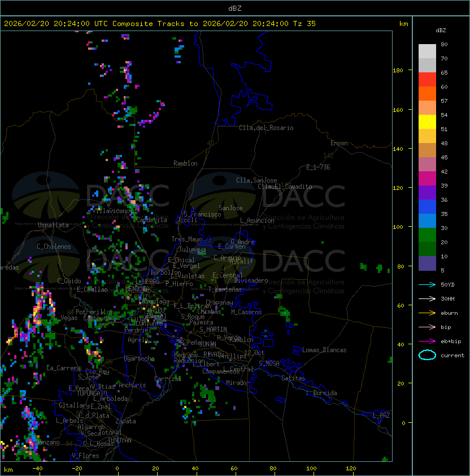470x476 pixels.
Task: Pick the 20-30 dBZ green swatch
Action: click(x=427, y=235)
